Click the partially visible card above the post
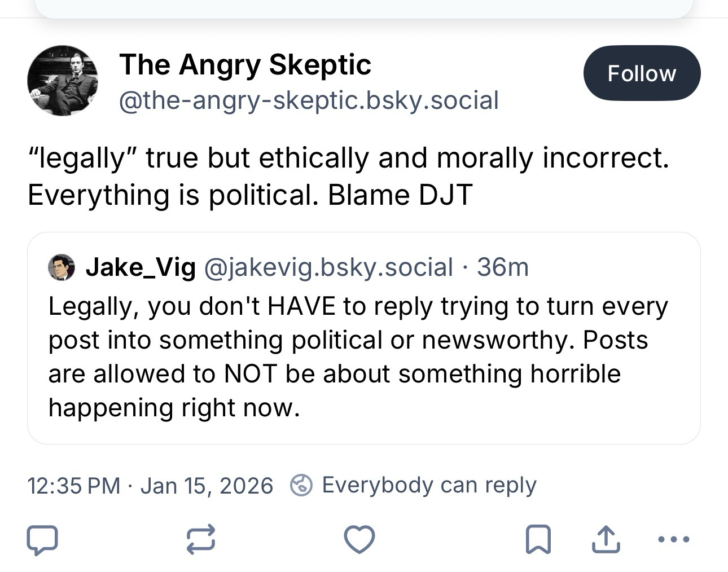Image resolution: width=728 pixels, height=572 pixels. click(x=363, y=8)
